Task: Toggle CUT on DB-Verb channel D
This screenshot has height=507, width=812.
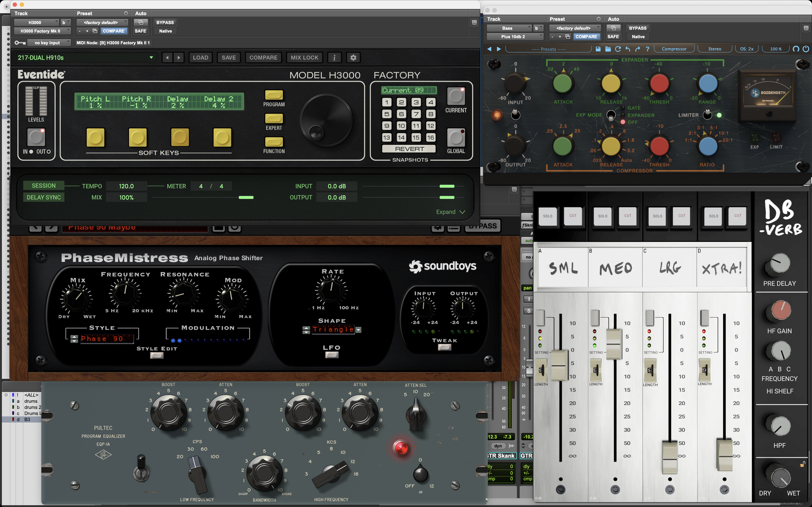Action: click(x=738, y=216)
